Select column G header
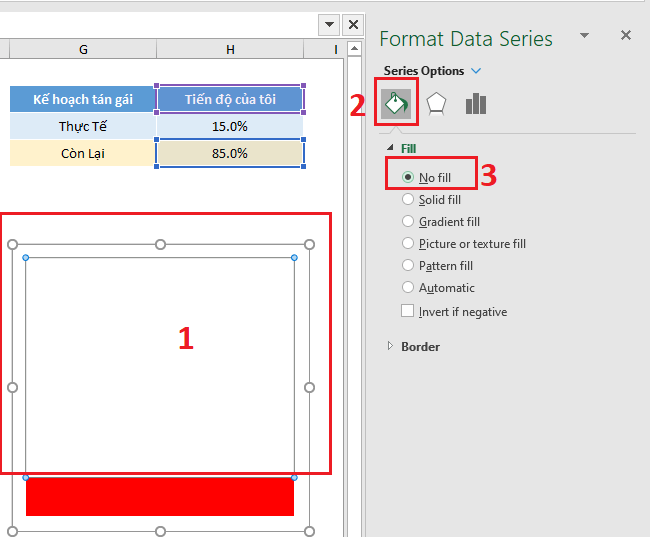This screenshot has height=537, width=650. click(83, 49)
